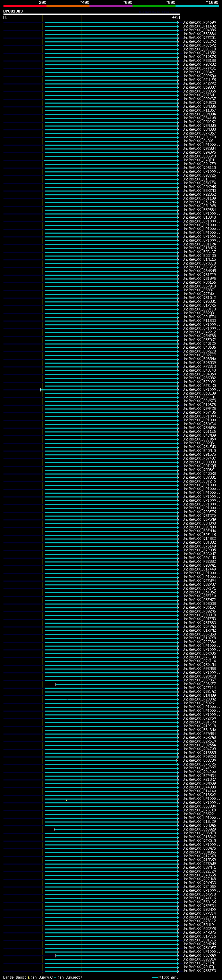Click UniRef100_A7YXS1 hit name

(199, 68)
